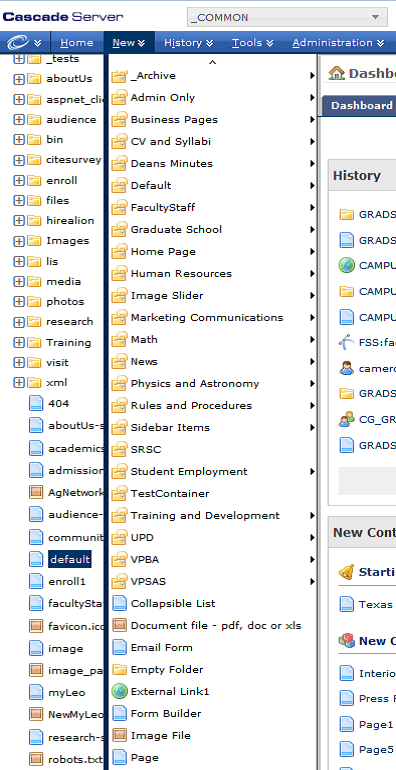Select the default page in tree
The width and height of the screenshot is (396, 770).
69,559
